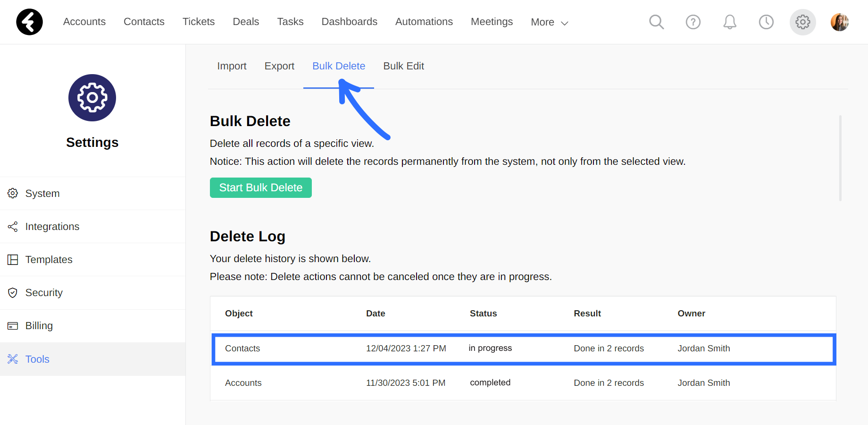Click the 'in progress' status cell
Screen dimensions: 868x425
(x=490, y=348)
